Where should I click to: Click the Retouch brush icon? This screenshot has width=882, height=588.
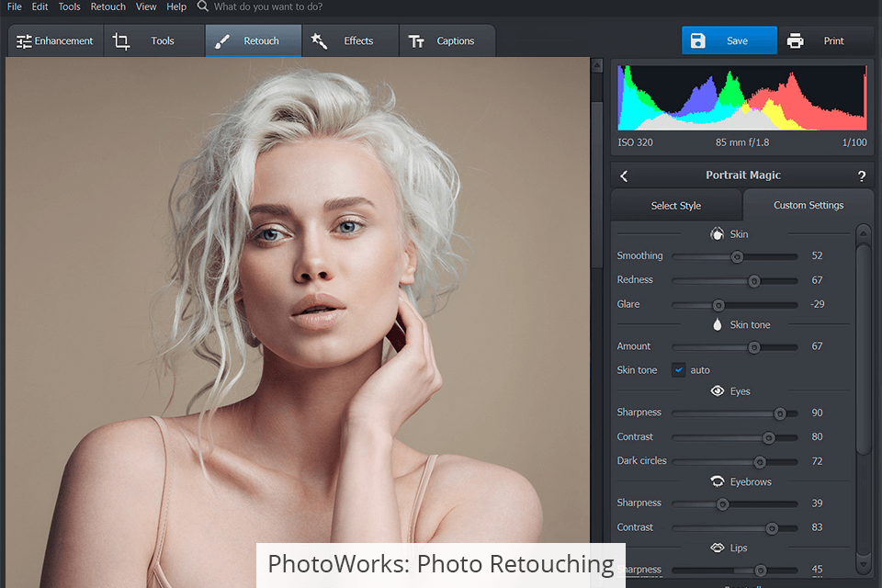[222, 41]
